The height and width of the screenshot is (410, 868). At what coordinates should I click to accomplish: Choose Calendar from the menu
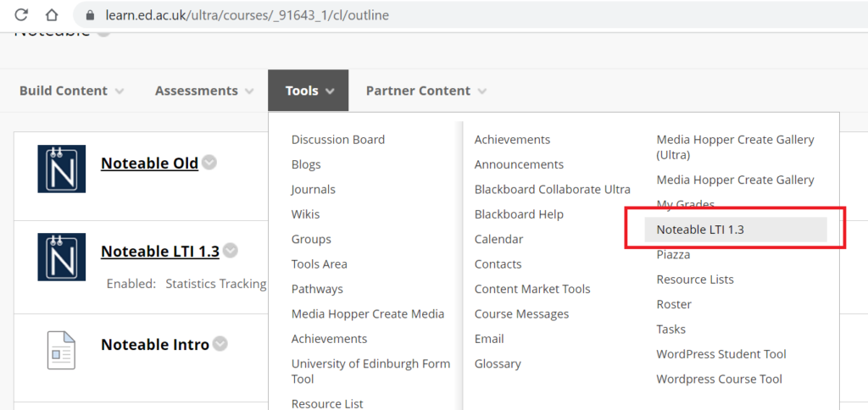(498, 239)
